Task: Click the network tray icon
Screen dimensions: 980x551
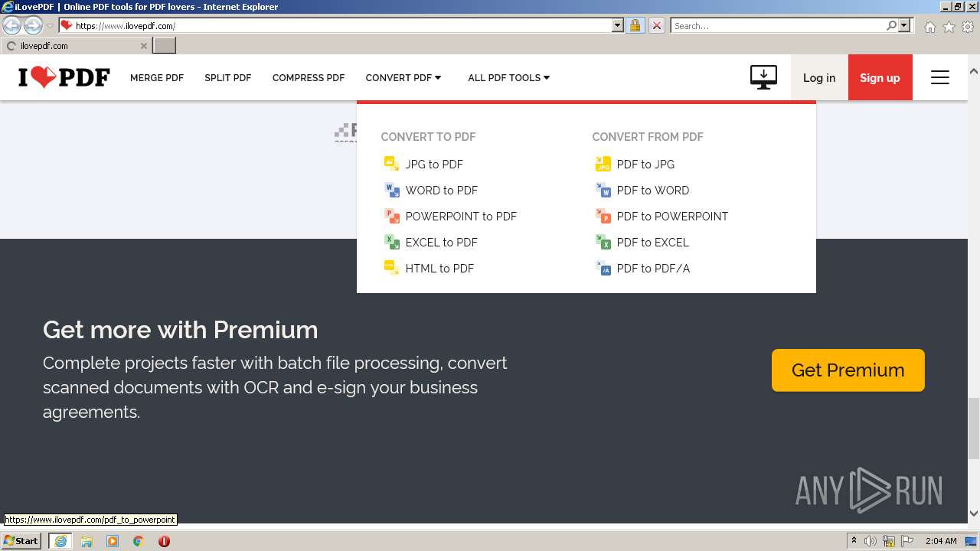Action: click(x=890, y=541)
